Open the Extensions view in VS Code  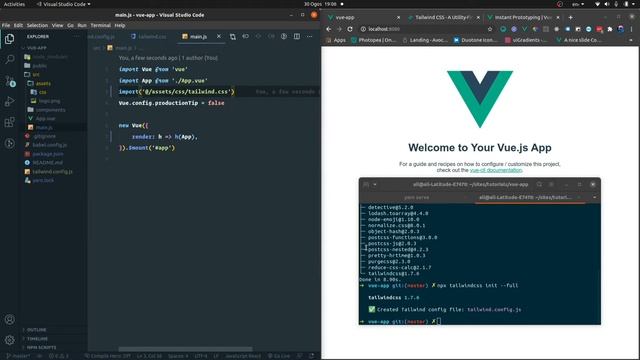click(x=9, y=122)
